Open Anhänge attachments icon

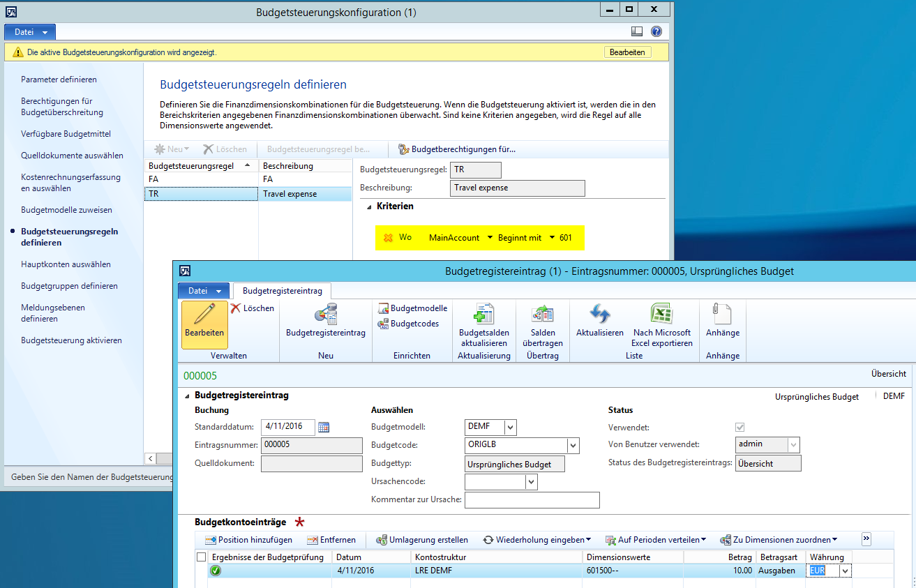pyautogui.click(x=722, y=314)
